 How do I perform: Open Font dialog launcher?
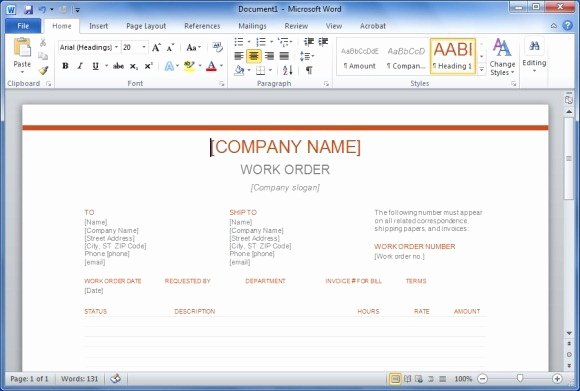(222, 84)
